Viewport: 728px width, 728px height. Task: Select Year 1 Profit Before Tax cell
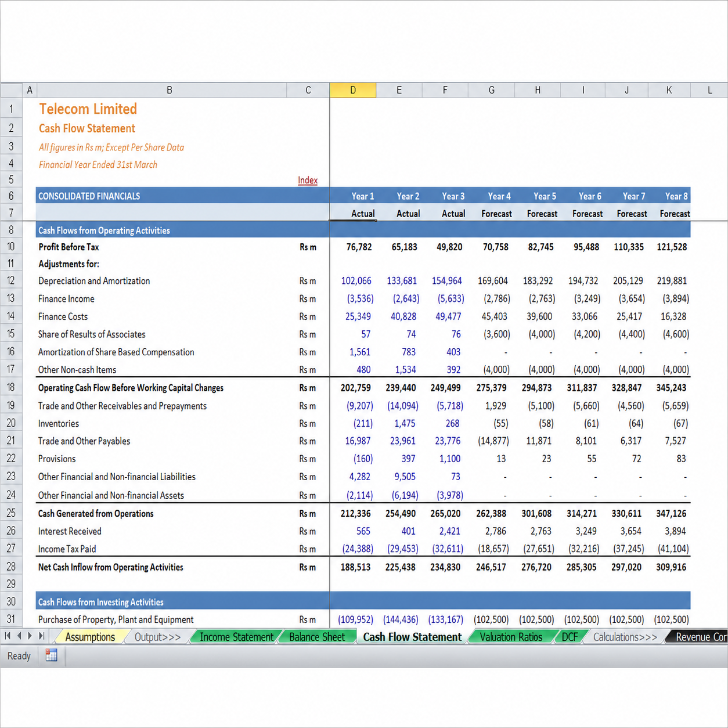(x=353, y=247)
